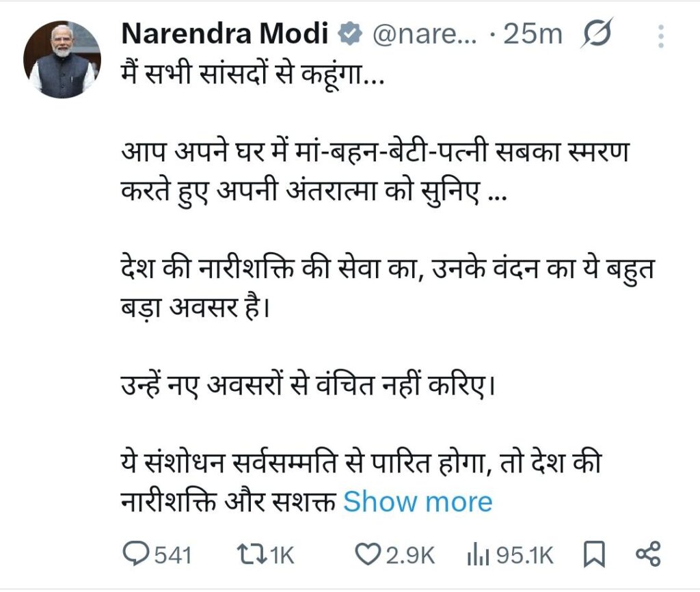Like the tweet with the heart icon
This screenshot has width=700, height=592.
click(369, 554)
